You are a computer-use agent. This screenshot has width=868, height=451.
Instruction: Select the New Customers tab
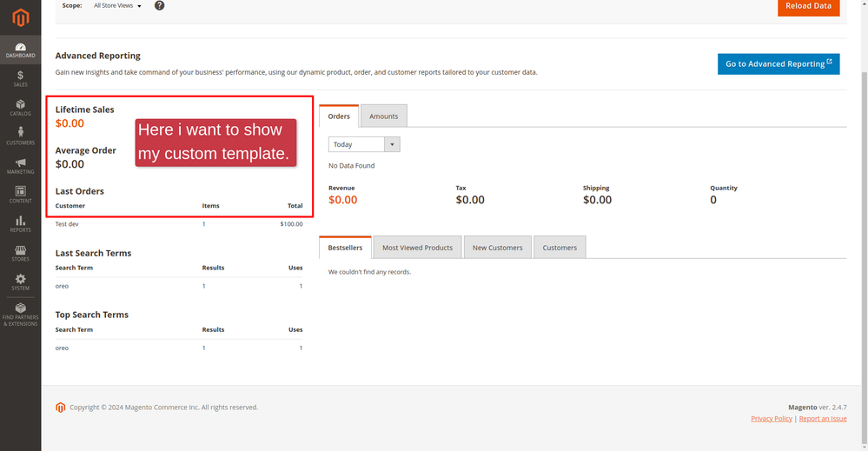(497, 248)
